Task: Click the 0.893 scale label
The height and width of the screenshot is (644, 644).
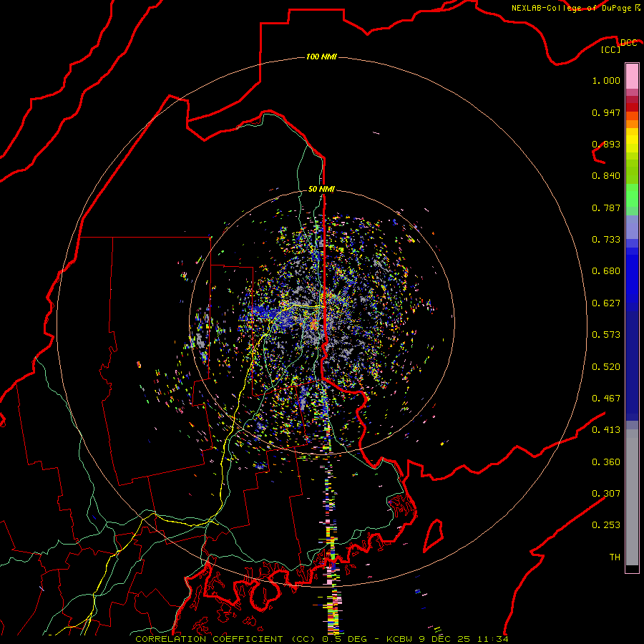Action: point(606,144)
